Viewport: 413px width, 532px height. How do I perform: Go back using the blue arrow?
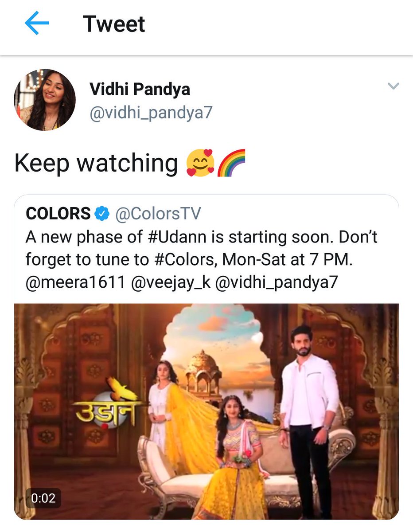point(36,23)
